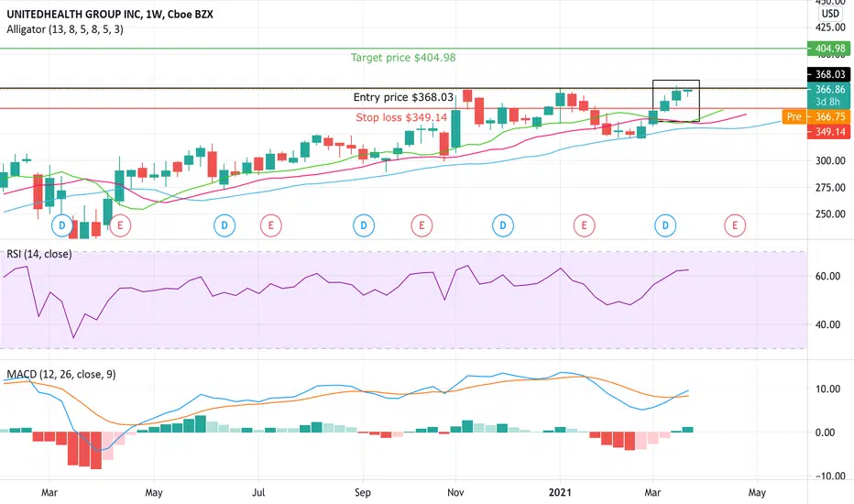The width and height of the screenshot is (854, 504).
Task: Select the Alligator (13, 8, 5, 8, 5, 3) legend
Action: tap(65, 29)
